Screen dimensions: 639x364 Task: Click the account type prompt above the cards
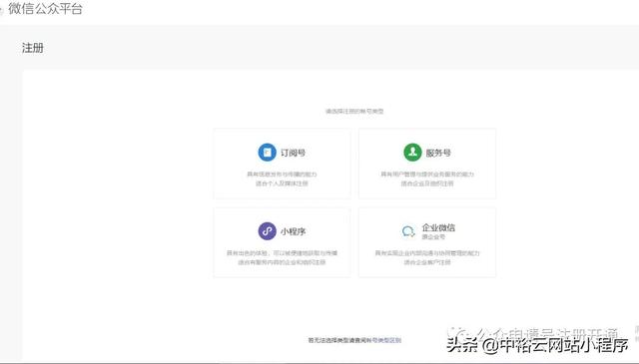(x=354, y=111)
